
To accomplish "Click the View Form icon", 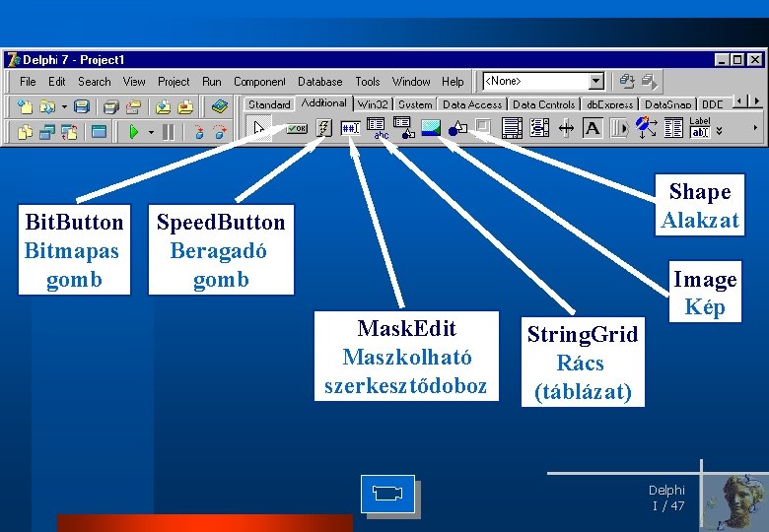I will 47,132.
